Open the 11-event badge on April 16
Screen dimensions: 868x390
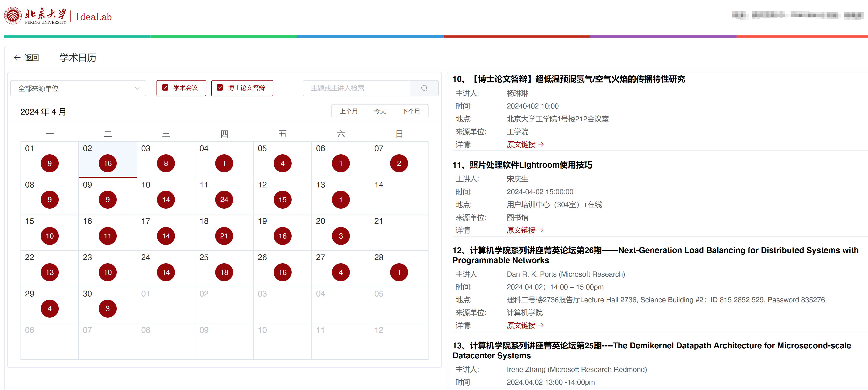[x=108, y=236]
